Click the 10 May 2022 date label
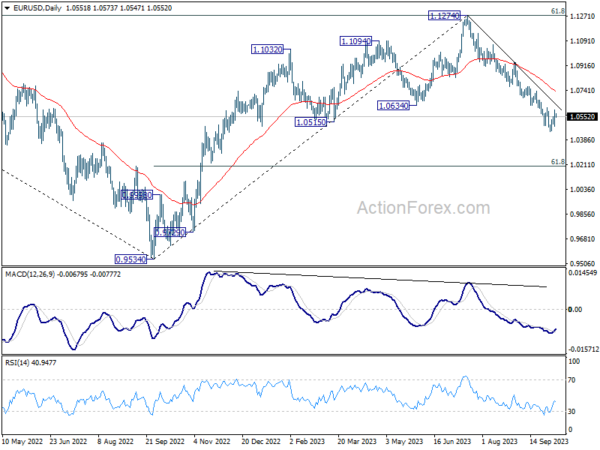Viewport: 600px width, 450px height. 23,442
